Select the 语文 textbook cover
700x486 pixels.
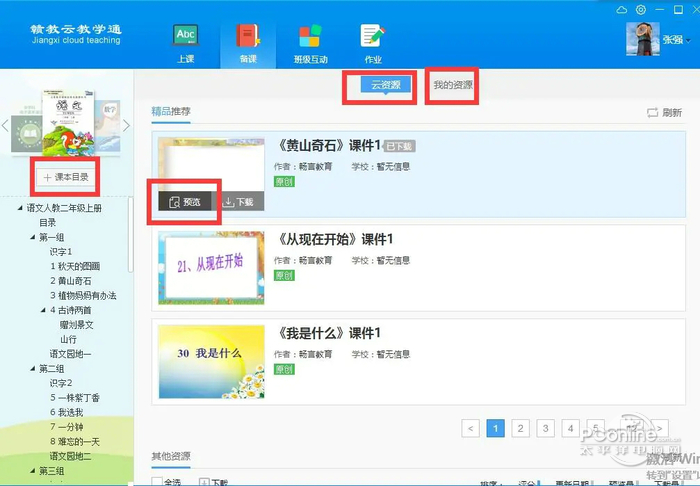(68, 123)
